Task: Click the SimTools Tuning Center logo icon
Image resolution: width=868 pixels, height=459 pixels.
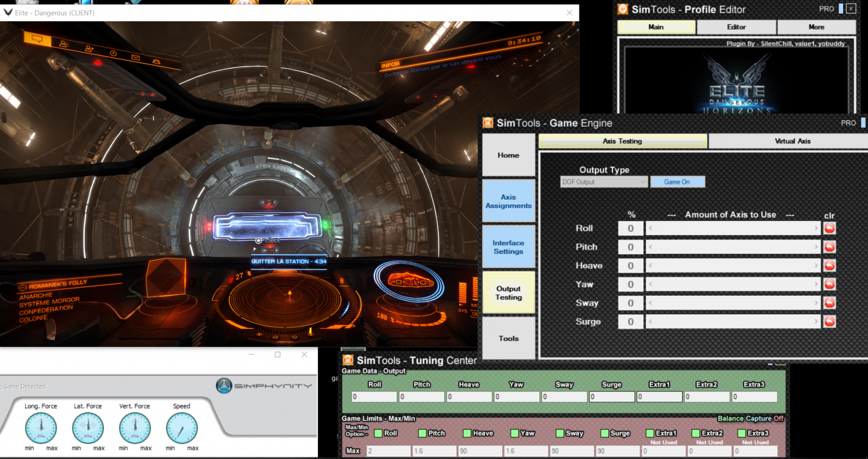Action: point(348,360)
